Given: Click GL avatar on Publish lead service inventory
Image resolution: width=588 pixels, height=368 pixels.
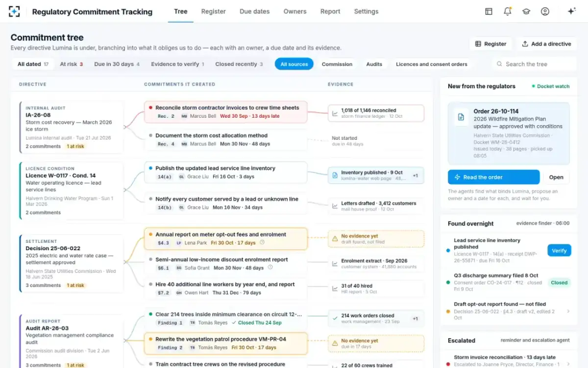Looking at the screenshot, I should (181, 177).
